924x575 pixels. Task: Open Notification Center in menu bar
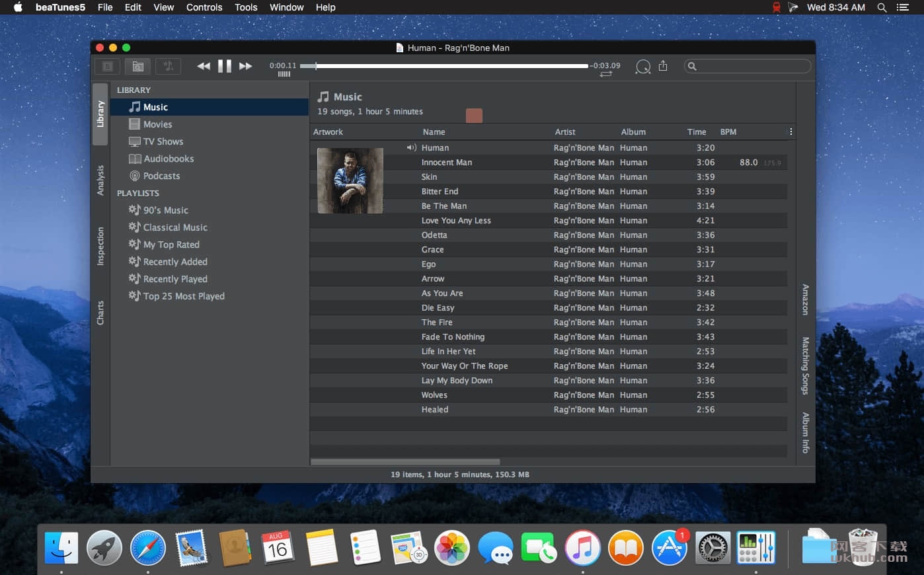coord(902,7)
